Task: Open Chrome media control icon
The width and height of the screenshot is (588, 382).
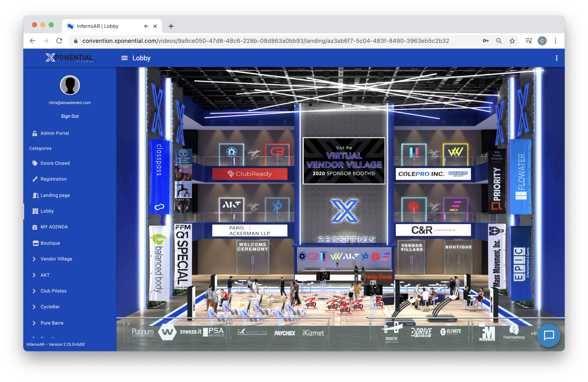Action: (528, 41)
